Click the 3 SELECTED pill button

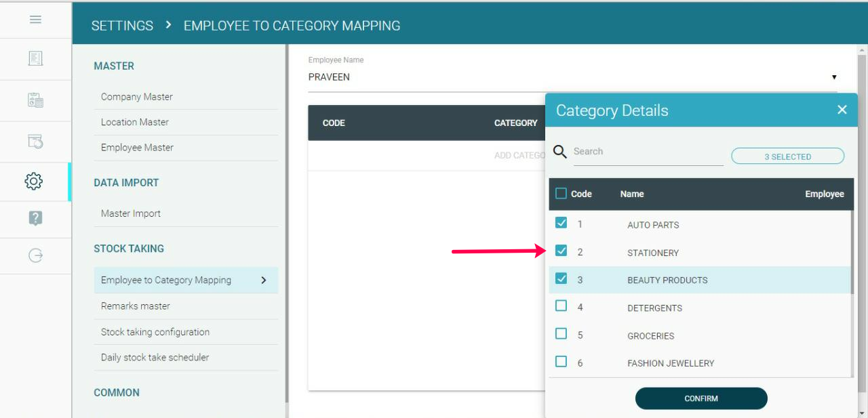point(787,156)
